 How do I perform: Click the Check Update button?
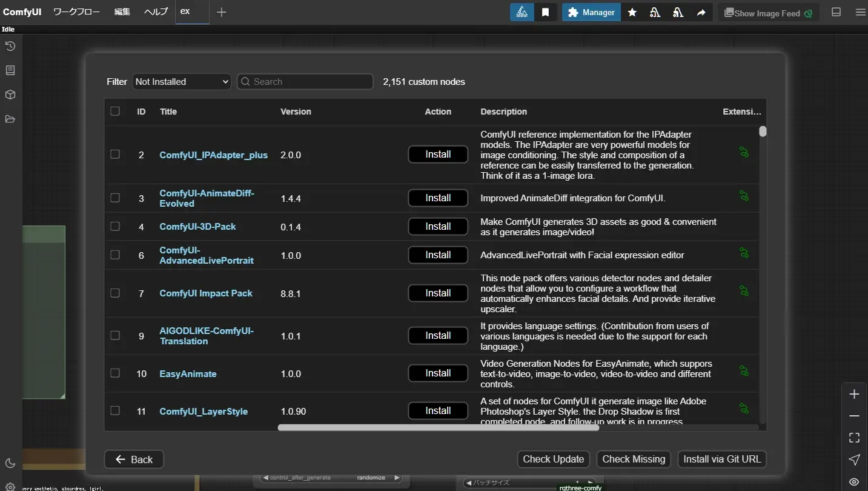coord(554,459)
